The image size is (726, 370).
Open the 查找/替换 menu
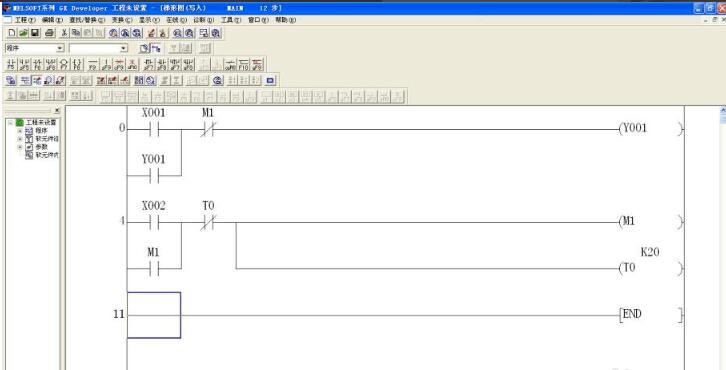(87, 20)
